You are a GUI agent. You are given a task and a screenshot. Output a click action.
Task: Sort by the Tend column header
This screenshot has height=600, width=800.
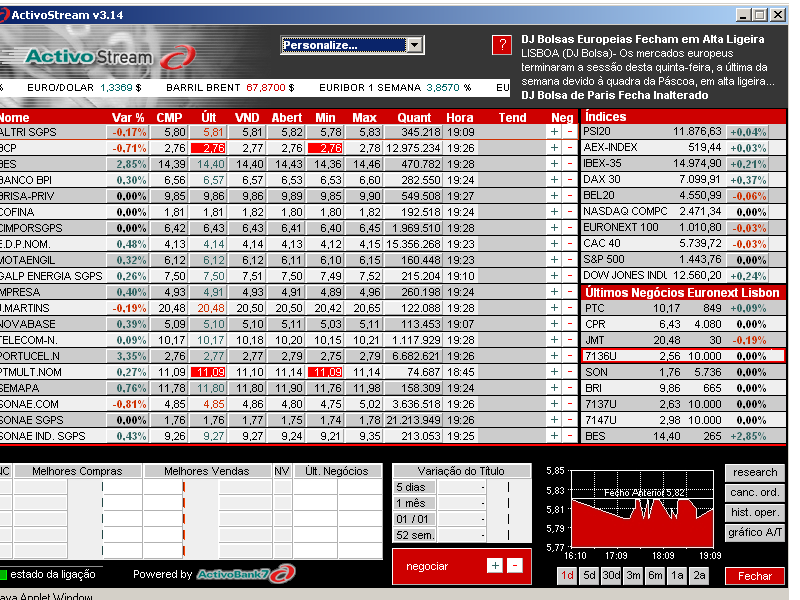click(x=512, y=117)
